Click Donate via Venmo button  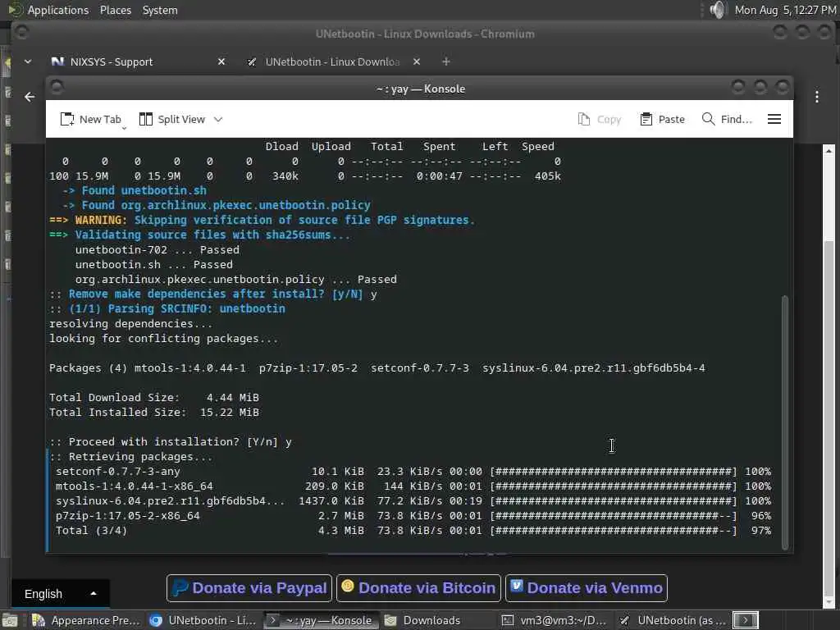coord(586,588)
